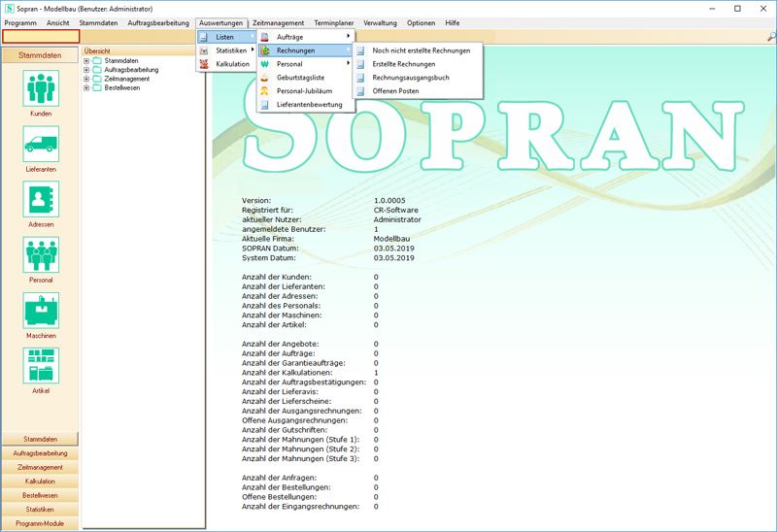Open the Programm menu
Image resolution: width=777 pixels, height=532 pixels.
20,22
